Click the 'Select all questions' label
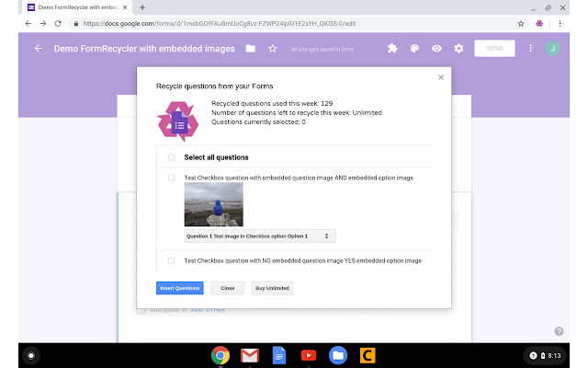Screen dimensions: 588x368 217,157
